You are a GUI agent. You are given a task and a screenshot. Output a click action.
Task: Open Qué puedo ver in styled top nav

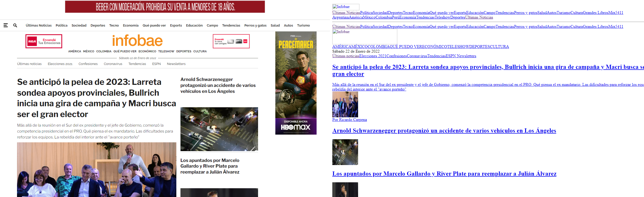[154, 25]
